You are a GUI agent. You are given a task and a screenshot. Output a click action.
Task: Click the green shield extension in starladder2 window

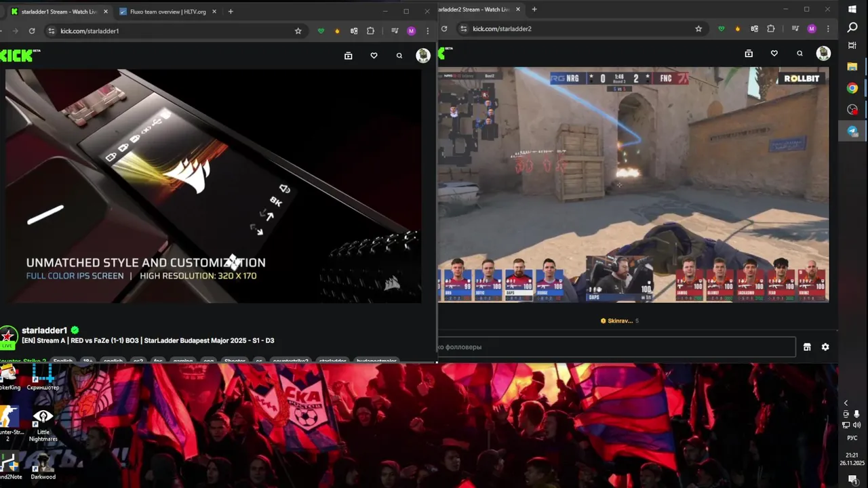point(722,28)
